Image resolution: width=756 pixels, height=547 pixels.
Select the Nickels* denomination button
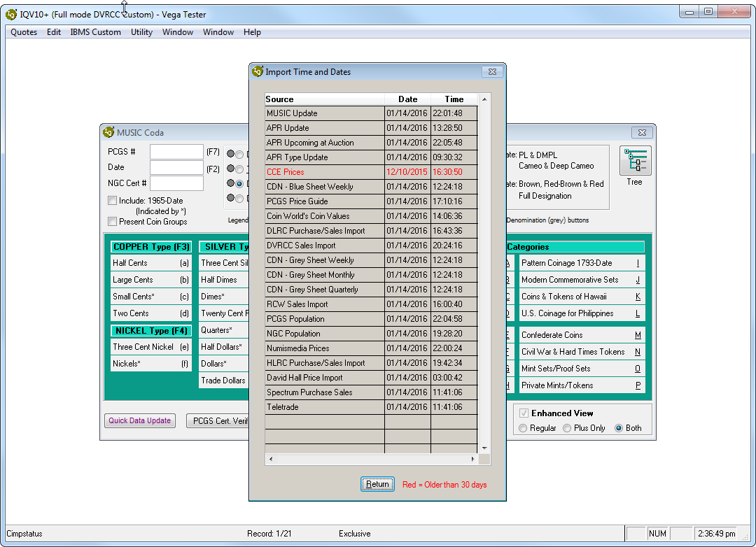click(151, 364)
